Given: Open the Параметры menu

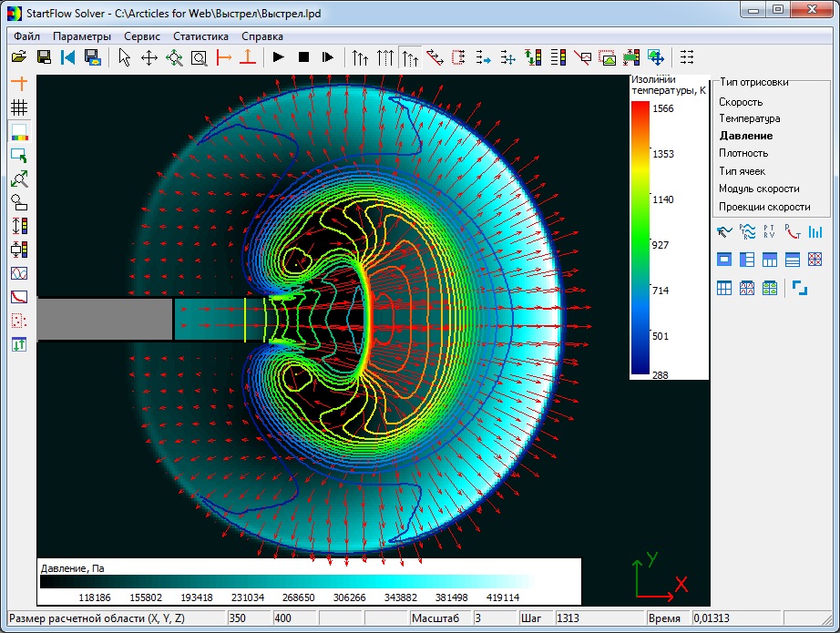Looking at the screenshot, I should [82, 36].
